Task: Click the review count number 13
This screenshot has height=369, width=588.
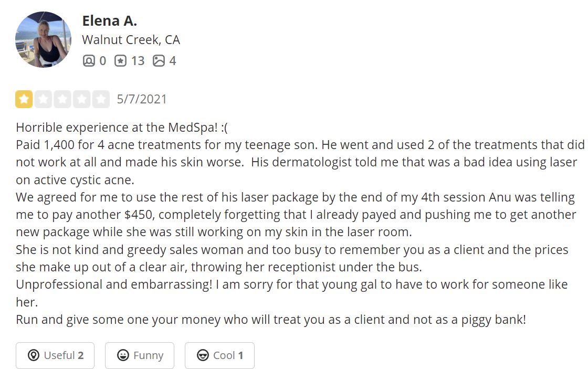Action: pos(138,61)
